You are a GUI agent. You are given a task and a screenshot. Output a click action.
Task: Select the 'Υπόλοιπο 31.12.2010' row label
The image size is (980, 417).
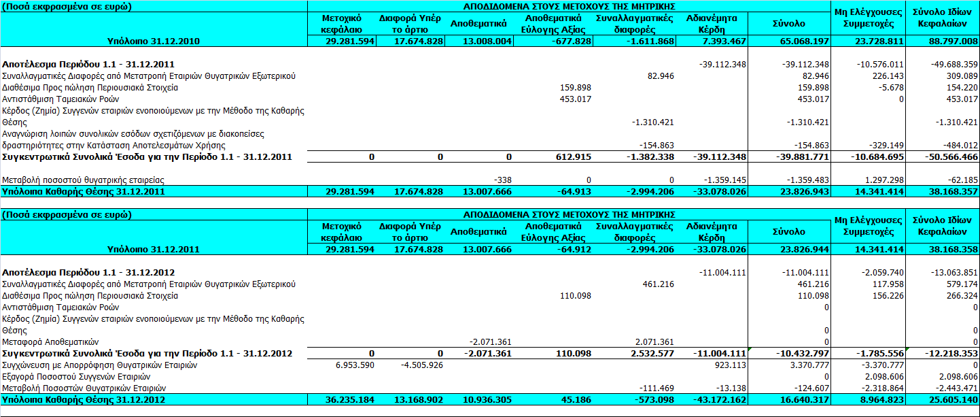point(154,41)
